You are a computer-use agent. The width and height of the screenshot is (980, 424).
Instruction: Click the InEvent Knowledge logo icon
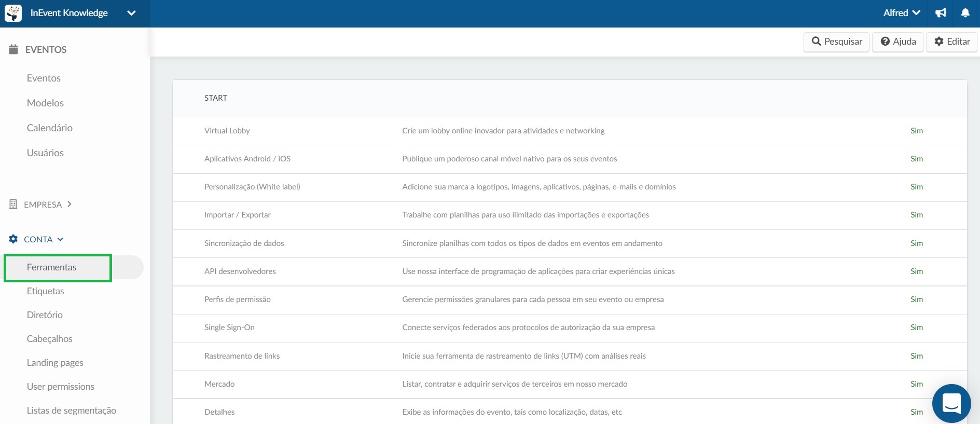point(13,13)
